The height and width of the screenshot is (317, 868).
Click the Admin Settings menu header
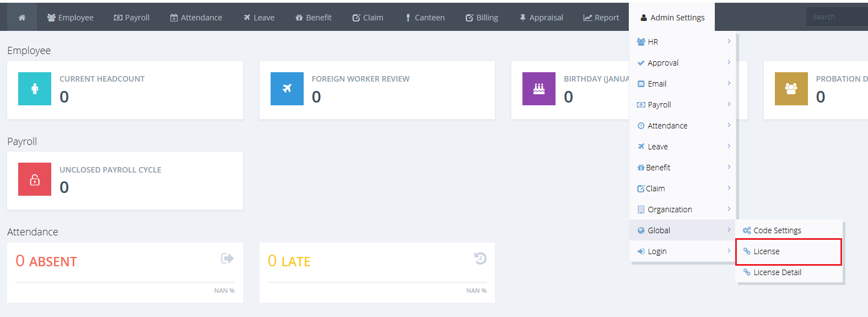672,18
